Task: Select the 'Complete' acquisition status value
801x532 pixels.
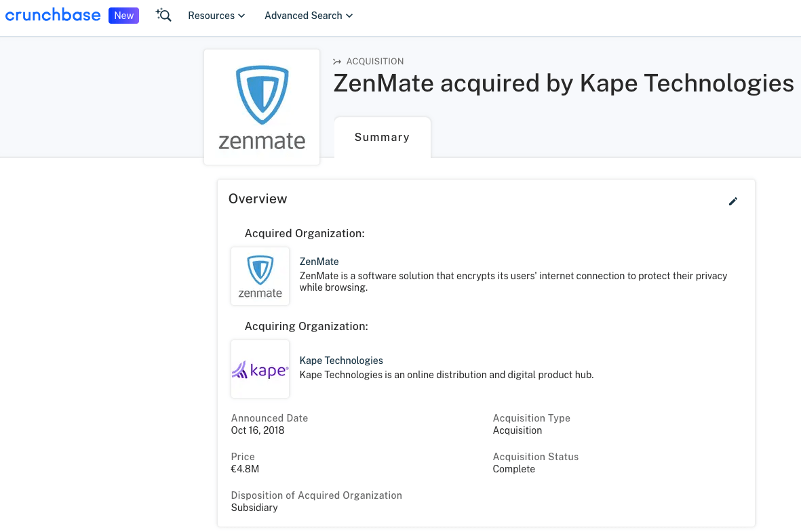Action: (x=514, y=469)
